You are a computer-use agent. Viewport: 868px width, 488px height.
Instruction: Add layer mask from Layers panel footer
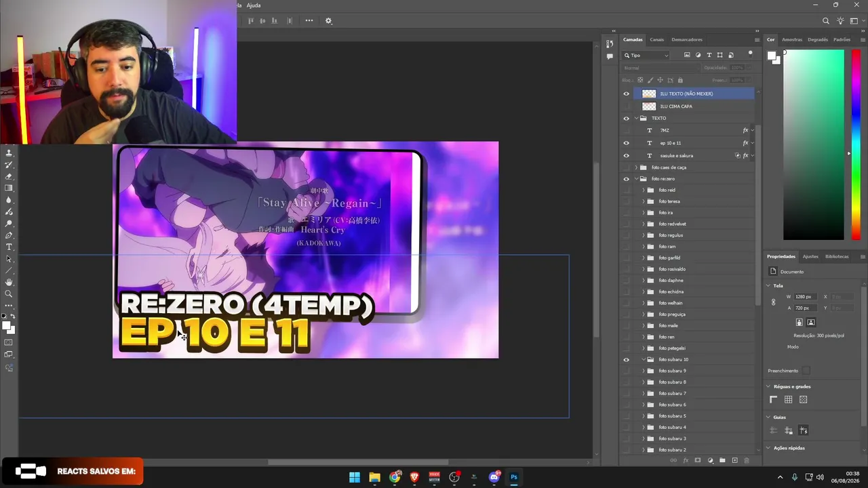tap(698, 460)
